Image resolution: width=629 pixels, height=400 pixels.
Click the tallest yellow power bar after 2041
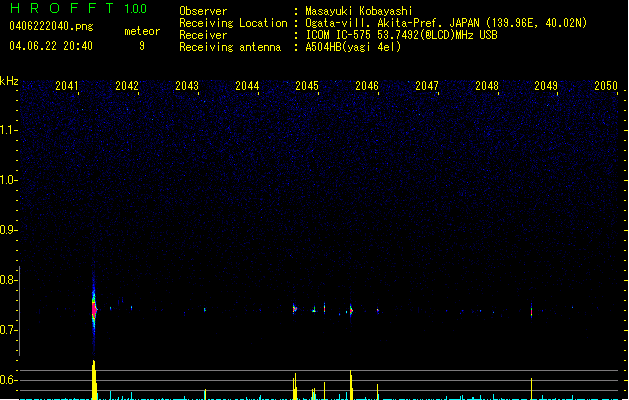click(94, 380)
